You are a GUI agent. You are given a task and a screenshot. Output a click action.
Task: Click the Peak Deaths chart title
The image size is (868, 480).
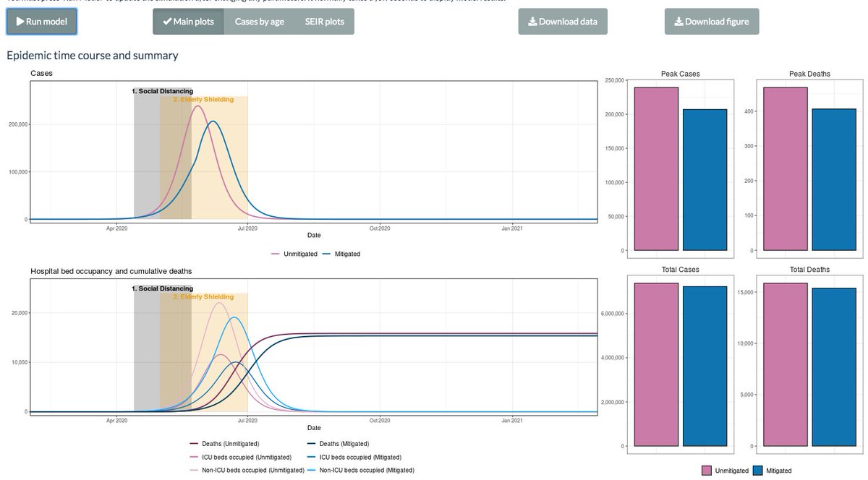pyautogui.click(x=810, y=74)
